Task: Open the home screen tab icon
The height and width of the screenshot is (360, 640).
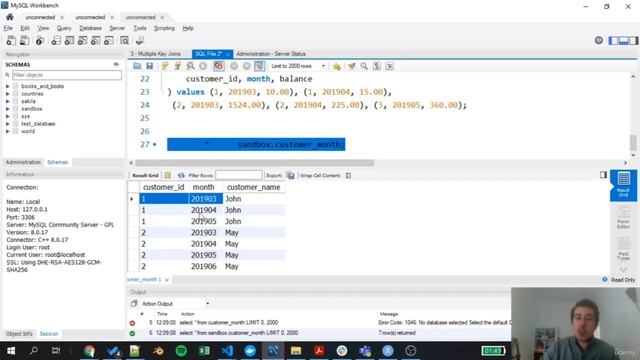Action: [9, 17]
